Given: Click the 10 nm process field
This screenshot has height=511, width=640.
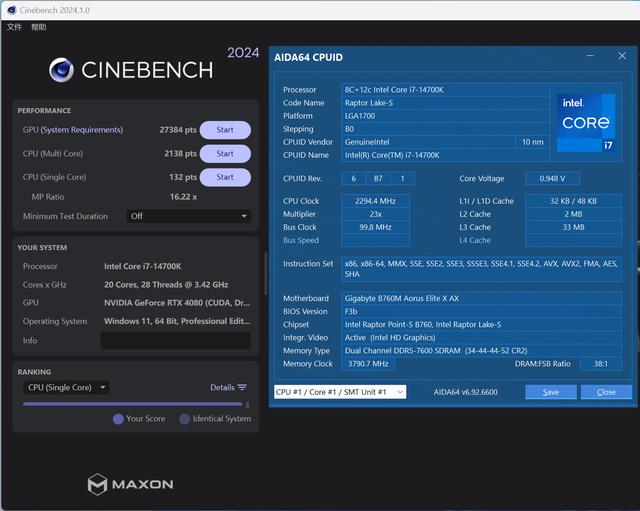Looking at the screenshot, I should [x=533, y=142].
